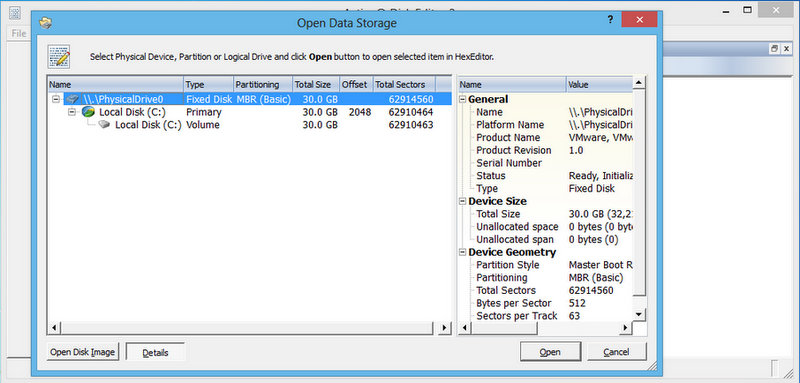The width and height of the screenshot is (800, 383).
Task: Click the device list scroll left arrow
Action: pyautogui.click(x=54, y=328)
